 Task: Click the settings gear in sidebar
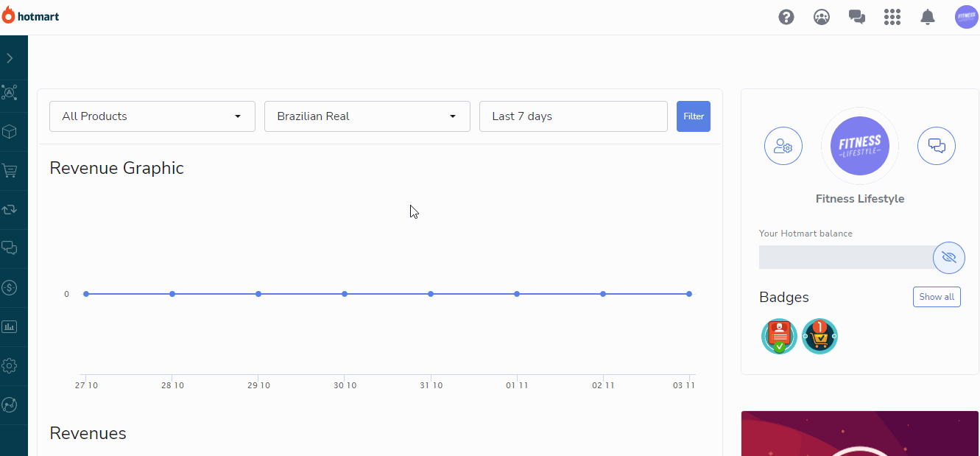coord(10,365)
